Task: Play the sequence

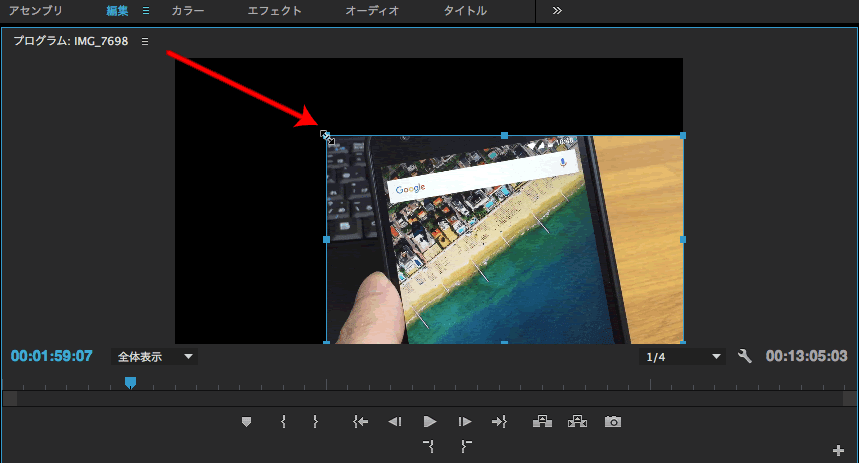Action: (x=430, y=421)
